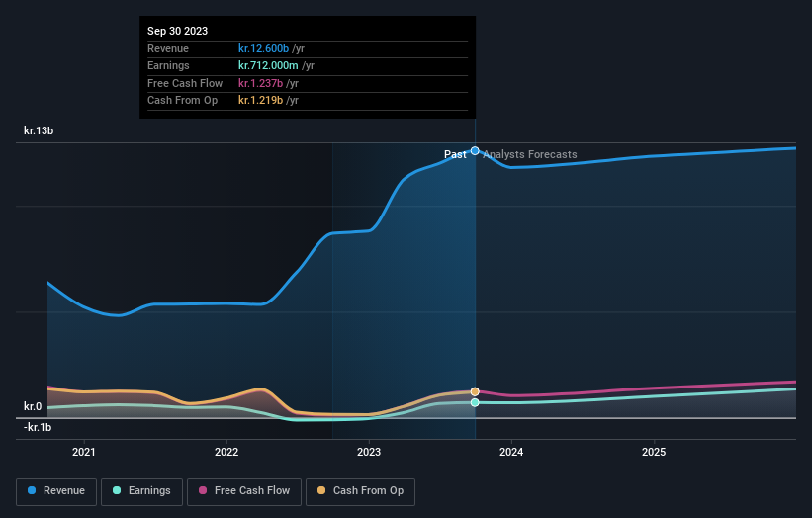Click the Free Cash Flow row label in tooltip

point(185,83)
